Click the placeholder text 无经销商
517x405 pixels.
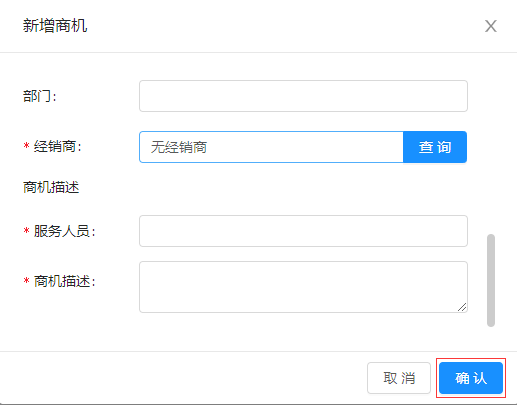pos(179,147)
